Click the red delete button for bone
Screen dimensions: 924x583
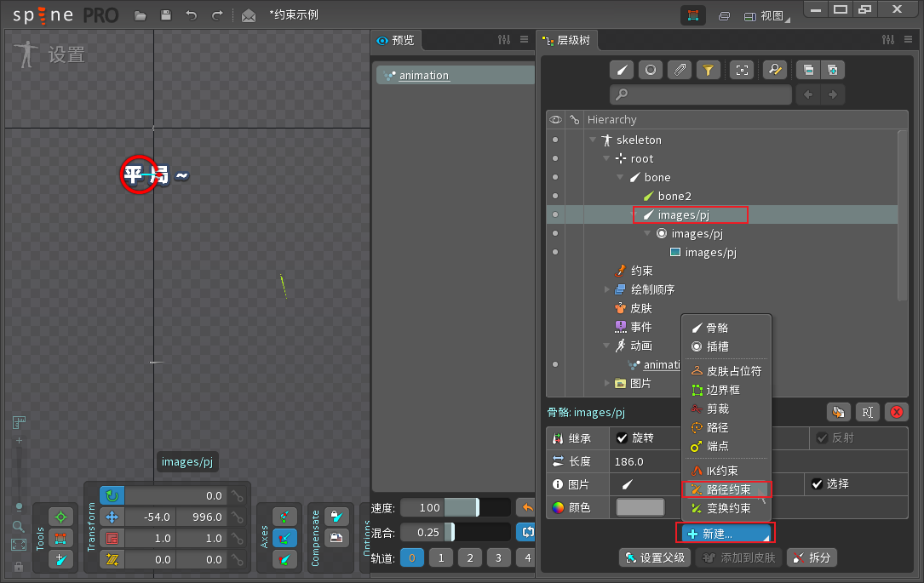[x=896, y=412]
